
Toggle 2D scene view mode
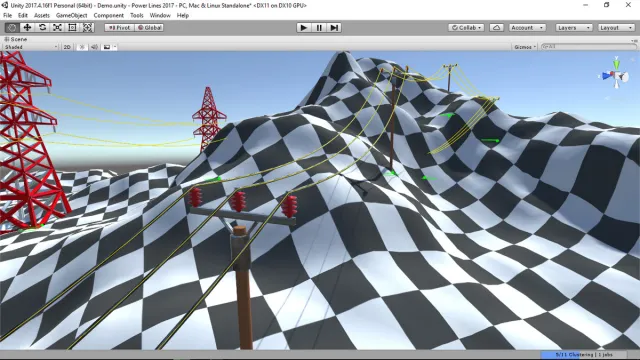point(67,47)
